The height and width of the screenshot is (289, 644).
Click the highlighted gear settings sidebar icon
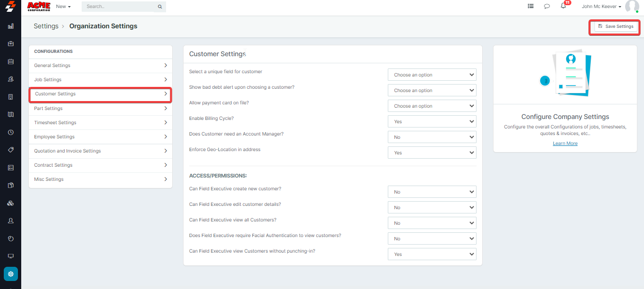[10, 274]
